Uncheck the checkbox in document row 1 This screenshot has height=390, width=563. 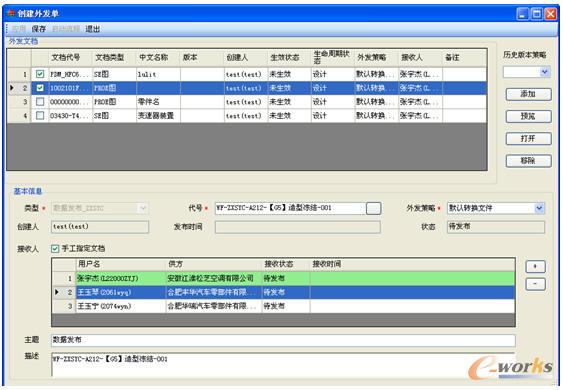click(x=40, y=74)
